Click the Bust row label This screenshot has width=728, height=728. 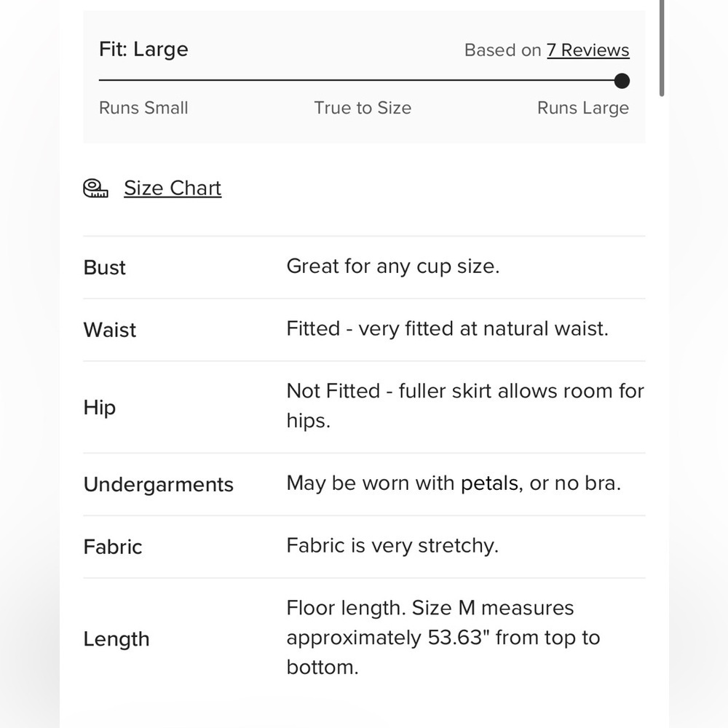104,267
